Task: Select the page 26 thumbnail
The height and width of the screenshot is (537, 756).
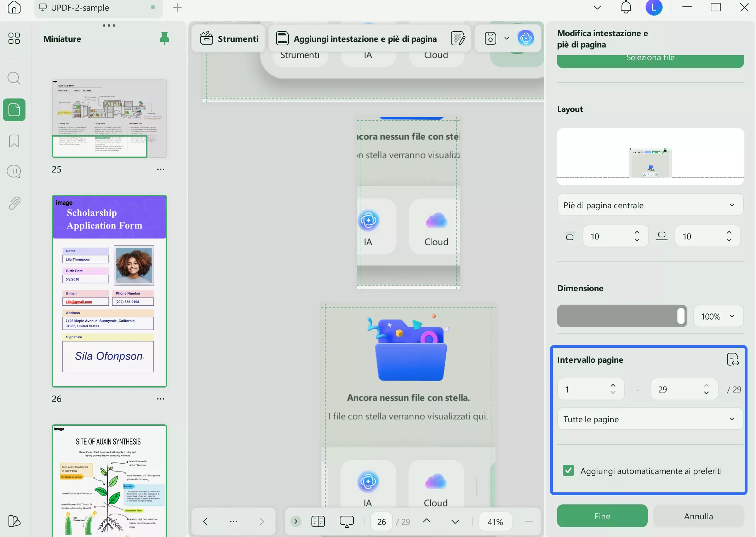Action: [109, 291]
